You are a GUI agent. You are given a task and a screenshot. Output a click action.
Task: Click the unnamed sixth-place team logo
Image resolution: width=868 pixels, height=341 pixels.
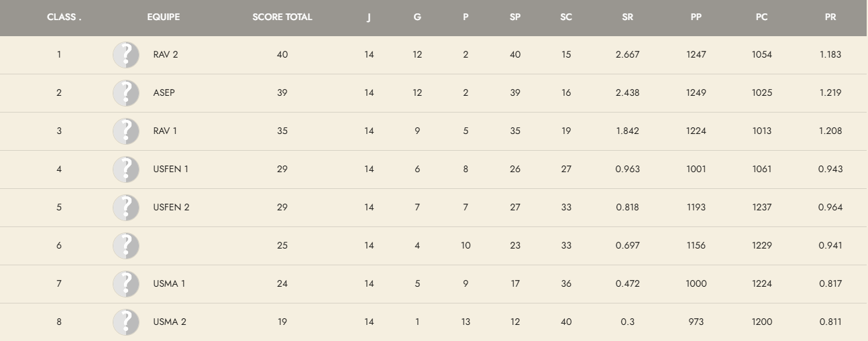126,246
